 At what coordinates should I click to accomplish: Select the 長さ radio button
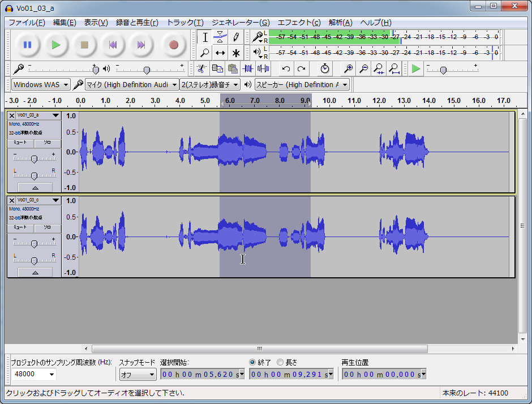tap(281, 363)
